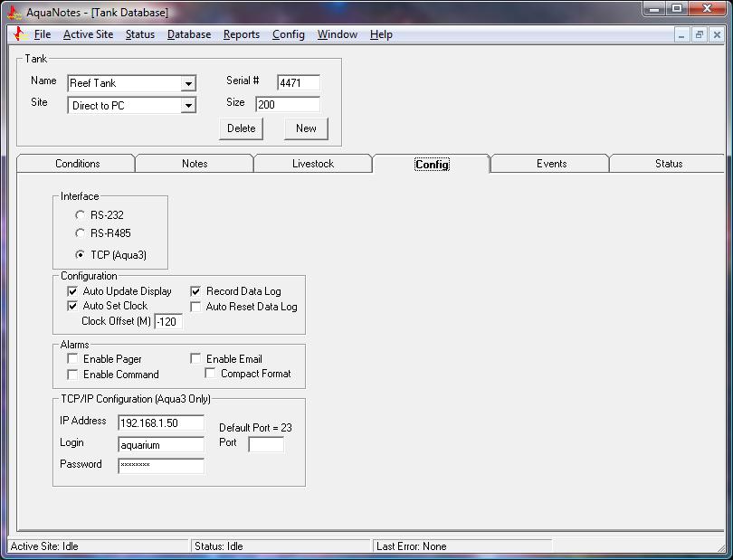Click the red fish icon in menu bar
Screen dimensions: 733x560
click(18, 34)
